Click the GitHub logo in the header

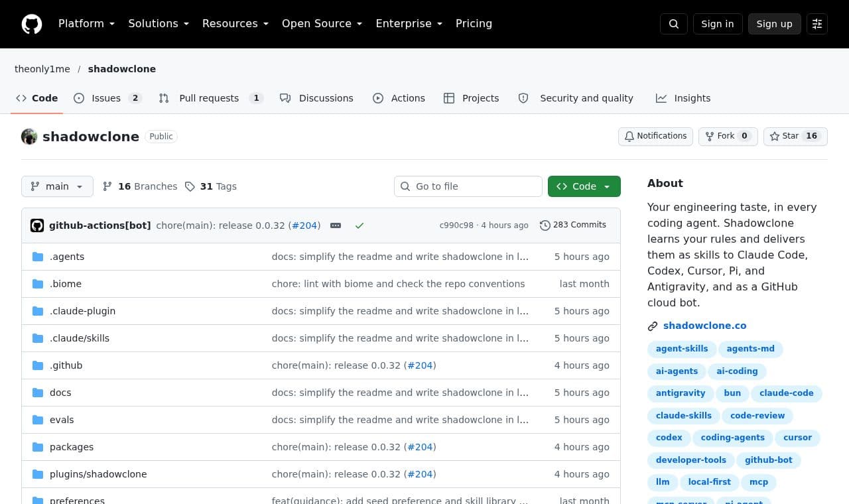[32, 24]
